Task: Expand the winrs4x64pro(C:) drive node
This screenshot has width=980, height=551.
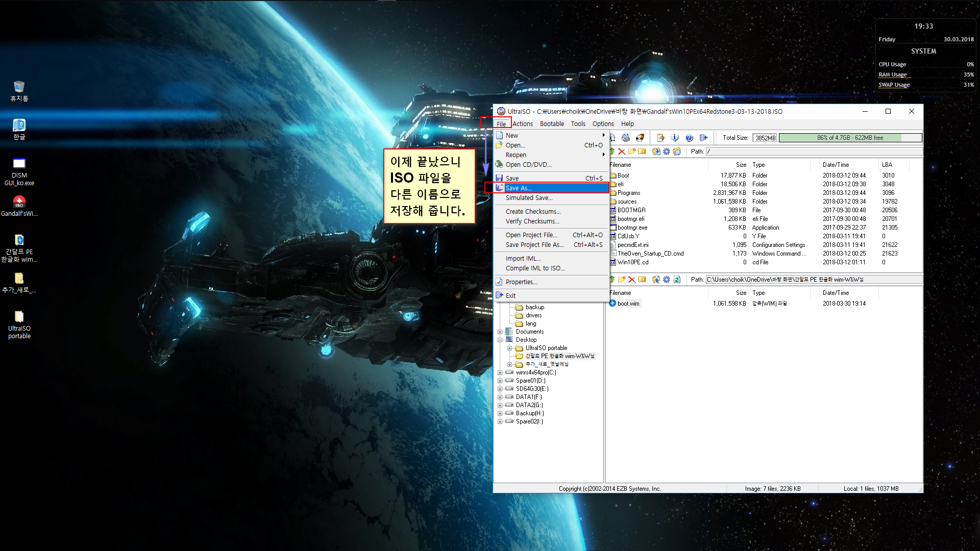Action: pyautogui.click(x=500, y=372)
